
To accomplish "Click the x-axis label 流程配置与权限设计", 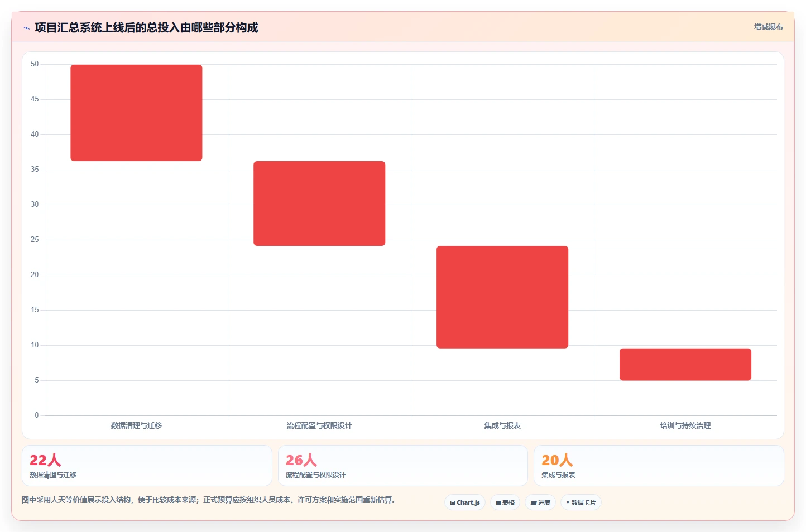I will point(319,425).
